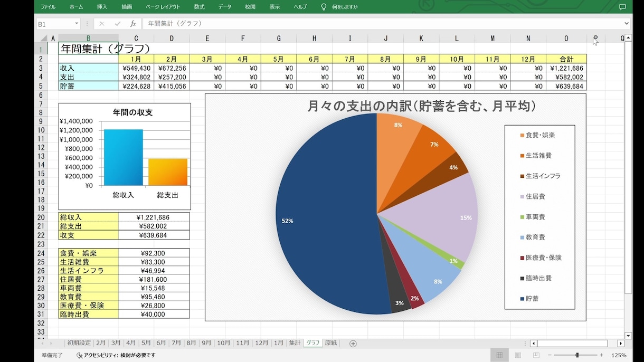
Task: Click the zoom in plus button
Action: (x=601, y=355)
